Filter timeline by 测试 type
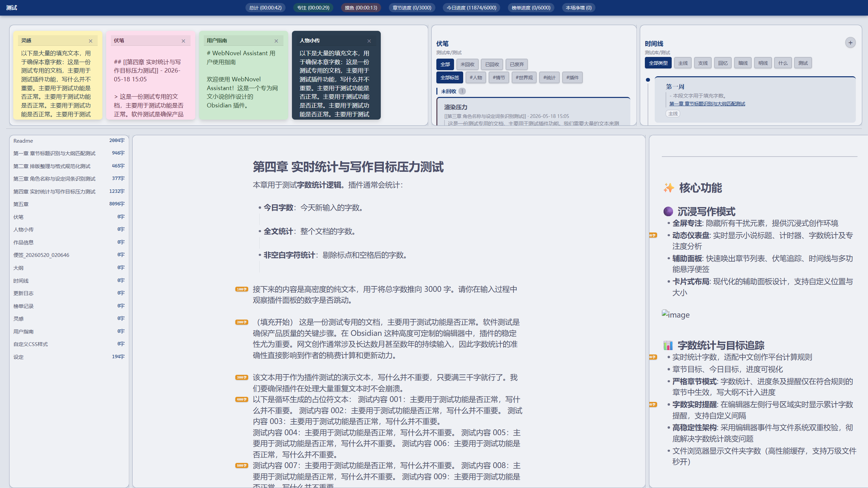The height and width of the screenshot is (488, 868). coord(803,63)
